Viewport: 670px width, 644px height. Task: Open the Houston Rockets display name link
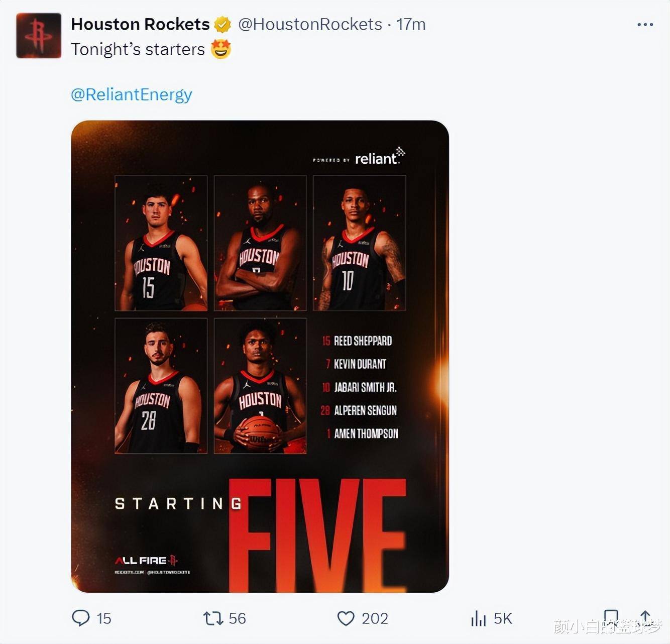pos(140,24)
